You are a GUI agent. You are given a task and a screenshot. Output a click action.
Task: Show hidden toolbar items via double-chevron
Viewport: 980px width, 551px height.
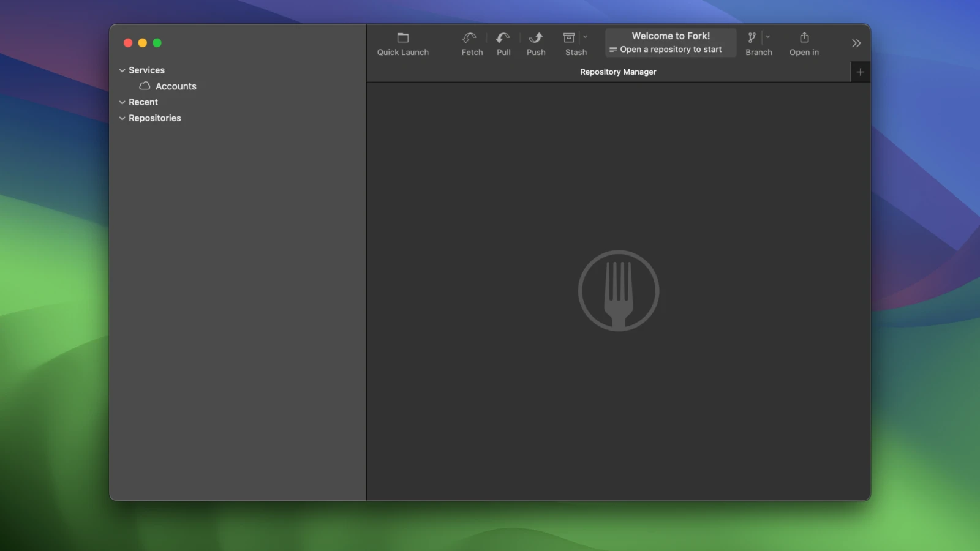tap(856, 43)
